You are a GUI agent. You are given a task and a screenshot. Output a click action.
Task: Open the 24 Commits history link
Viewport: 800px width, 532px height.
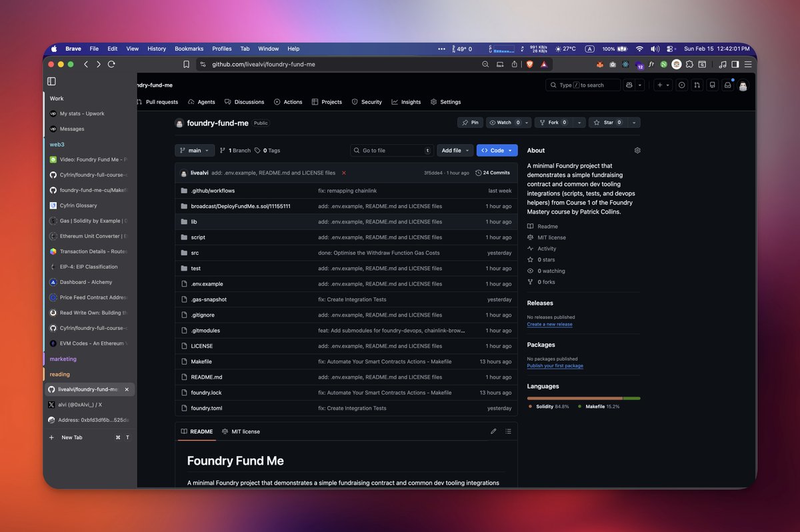coord(493,173)
